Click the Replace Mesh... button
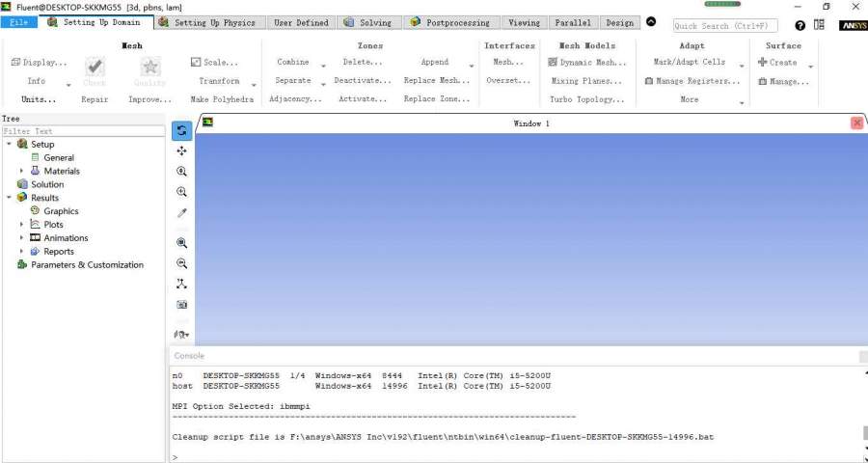This screenshot has width=868, height=463. tap(437, 81)
